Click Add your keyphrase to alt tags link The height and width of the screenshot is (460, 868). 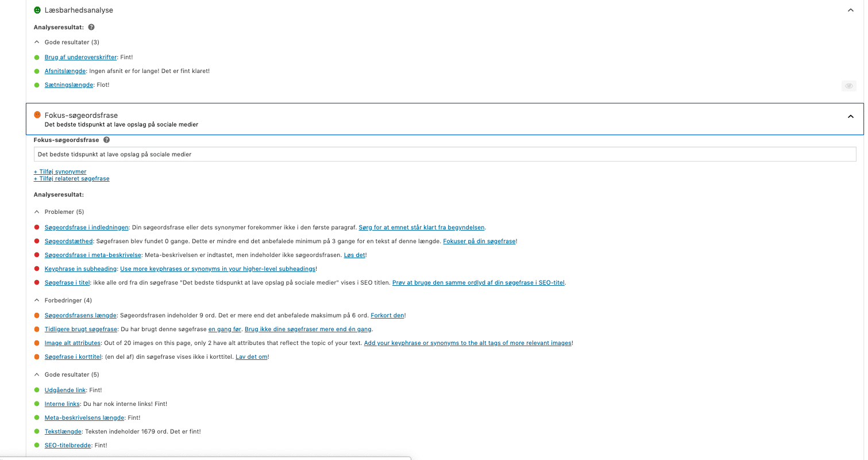point(468,343)
